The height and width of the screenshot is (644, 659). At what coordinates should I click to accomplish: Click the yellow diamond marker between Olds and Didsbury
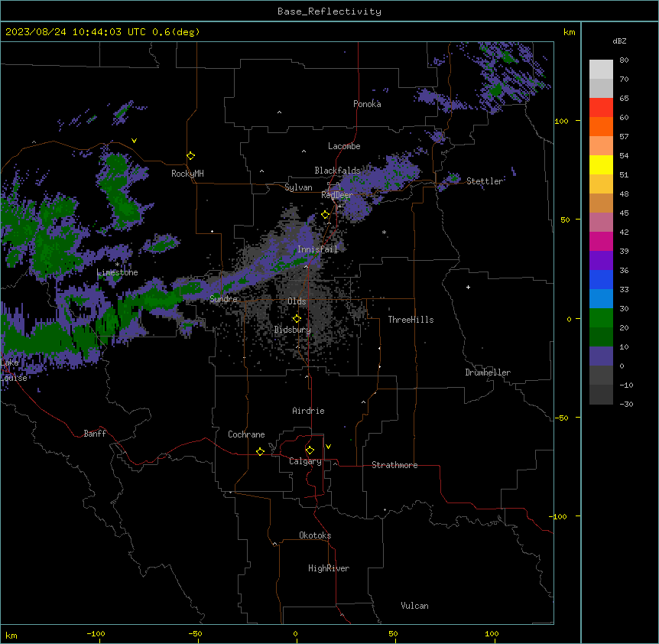(x=297, y=319)
